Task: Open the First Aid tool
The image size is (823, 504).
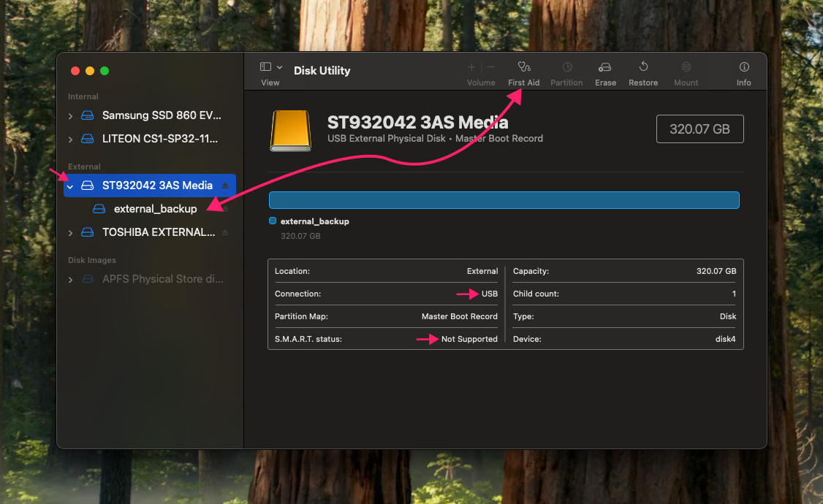Action: [x=523, y=74]
